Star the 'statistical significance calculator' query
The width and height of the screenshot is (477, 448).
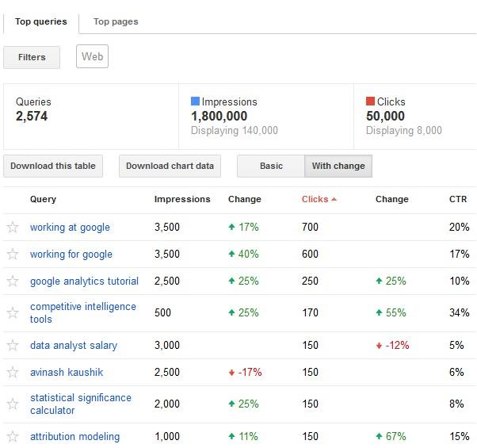pyautogui.click(x=13, y=404)
